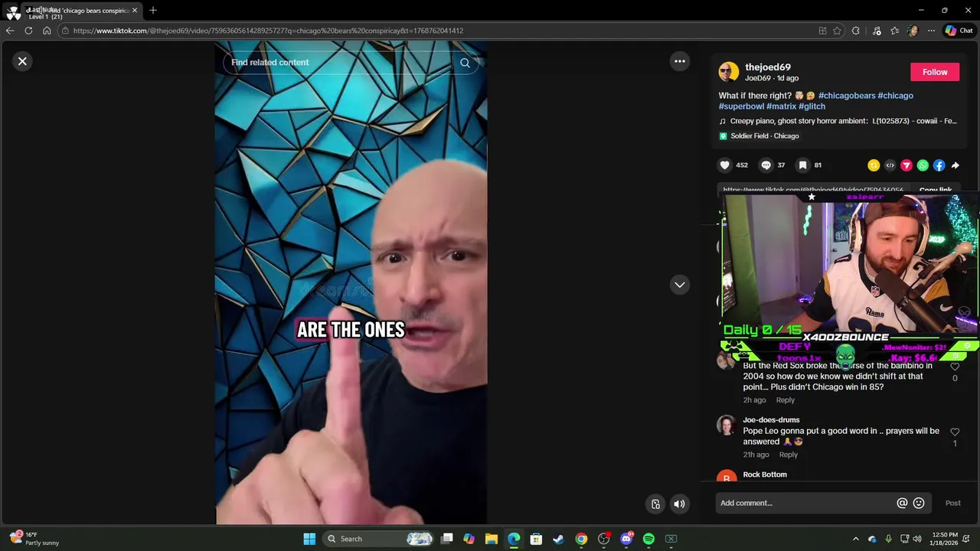Screen dimensions: 980x551
Task: Add page to favorites star icon
Action: point(837,31)
